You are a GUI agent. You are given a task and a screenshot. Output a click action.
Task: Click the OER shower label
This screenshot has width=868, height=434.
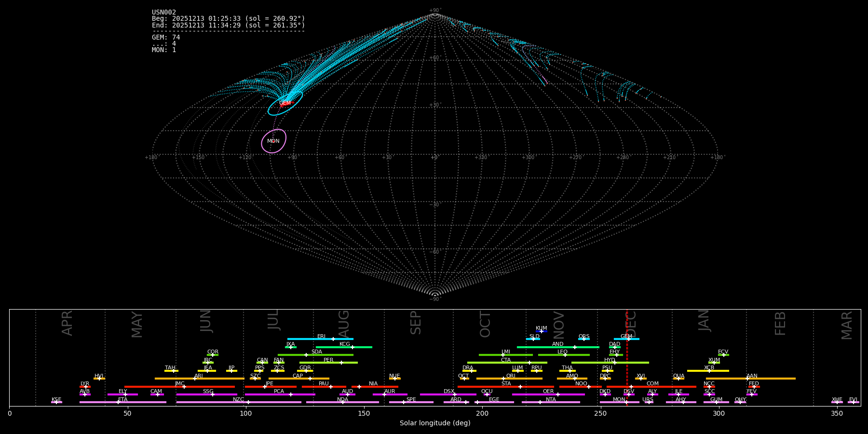pos(548,392)
